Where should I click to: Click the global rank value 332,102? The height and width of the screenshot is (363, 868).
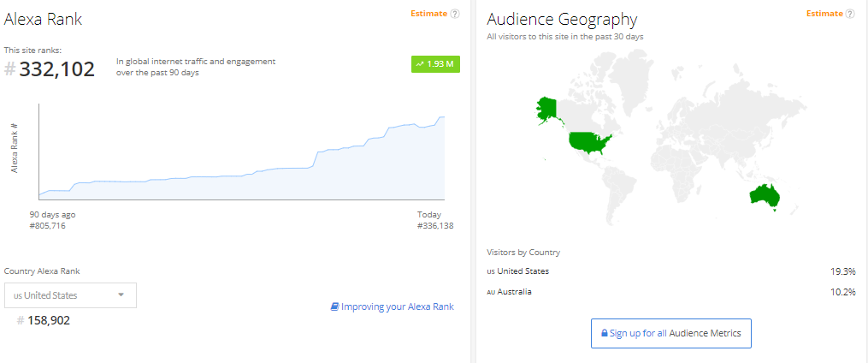click(57, 69)
